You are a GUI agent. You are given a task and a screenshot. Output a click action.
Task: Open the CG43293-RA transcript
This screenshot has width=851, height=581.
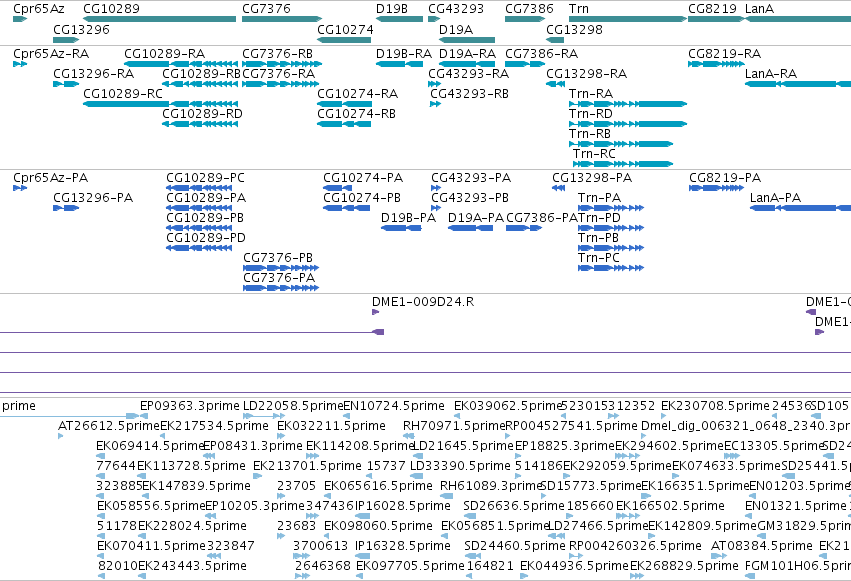click(x=434, y=84)
